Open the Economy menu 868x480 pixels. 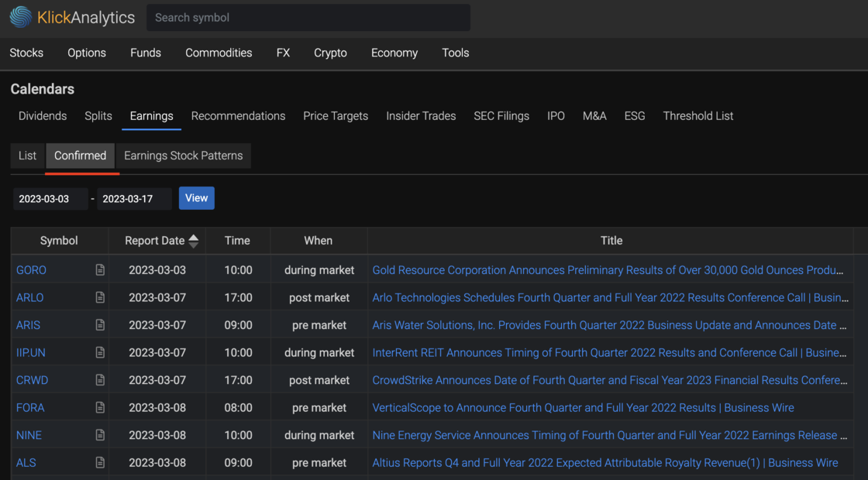pyautogui.click(x=394, y=53)
